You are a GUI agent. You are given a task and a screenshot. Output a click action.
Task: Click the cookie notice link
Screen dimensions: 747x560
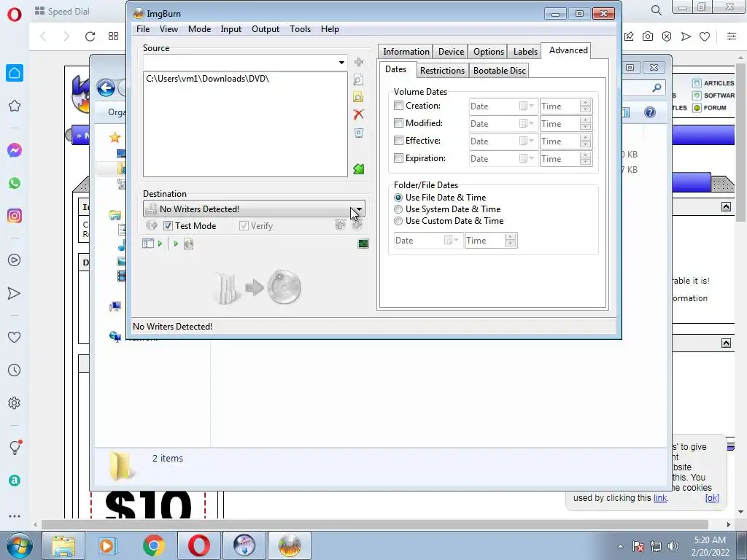(659, 498)
